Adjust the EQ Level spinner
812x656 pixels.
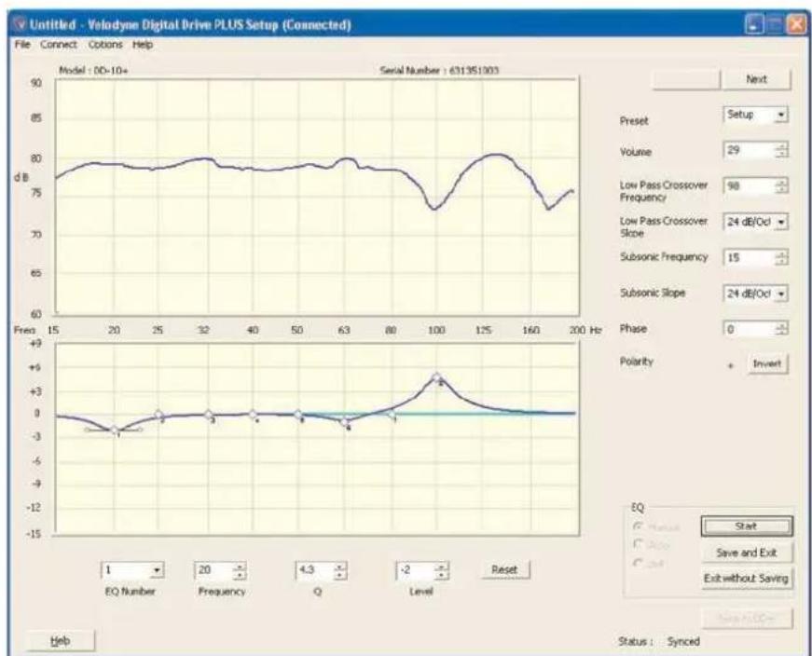tap(441, 570)
